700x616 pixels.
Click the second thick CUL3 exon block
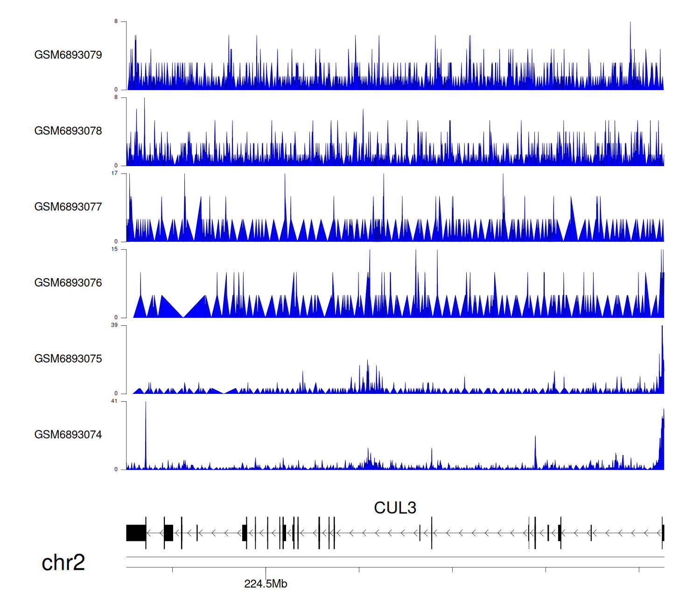pos(168,533)
